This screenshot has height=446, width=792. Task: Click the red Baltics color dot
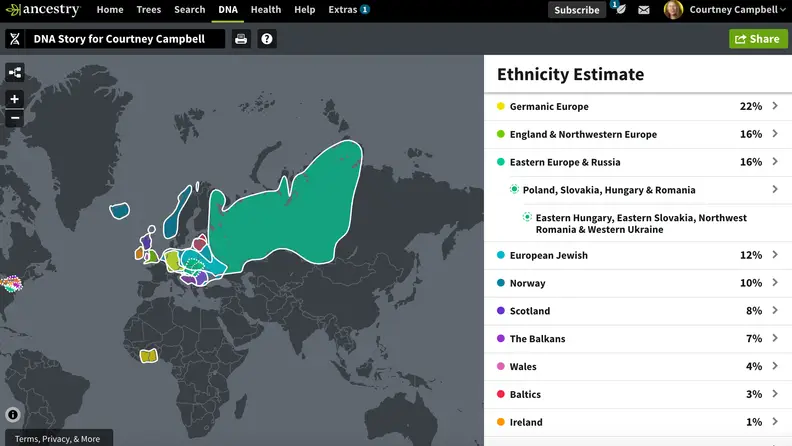click(501, 393)
